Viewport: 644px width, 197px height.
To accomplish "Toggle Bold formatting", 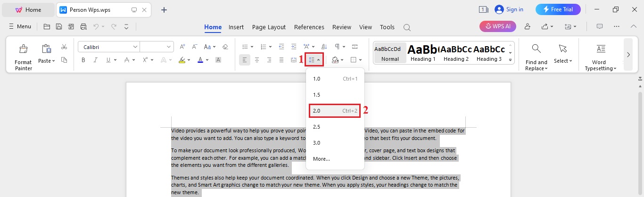I will coord(83,60).
